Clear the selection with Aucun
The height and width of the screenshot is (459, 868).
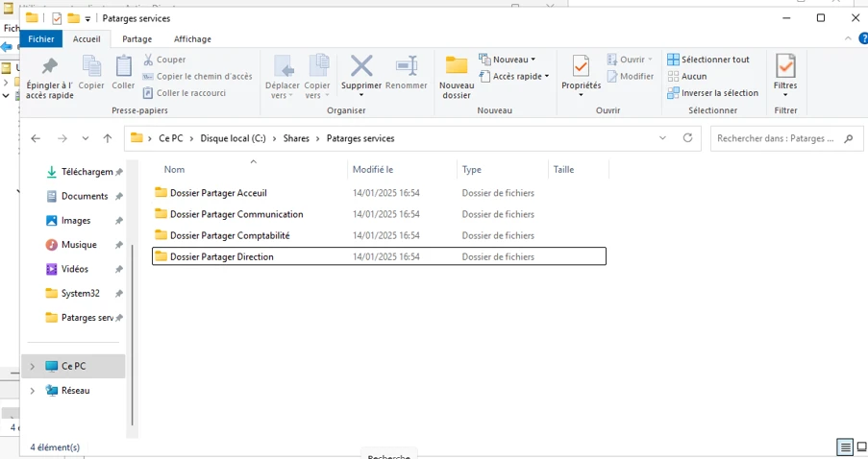click(x=687, y=76)
